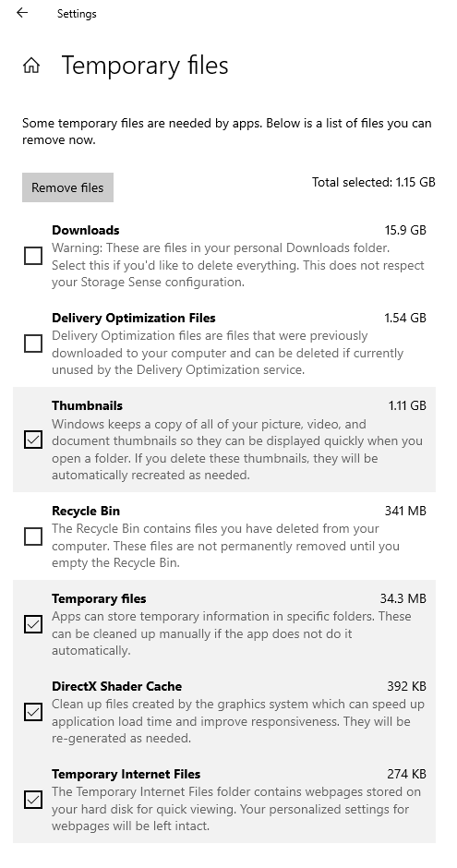The height and width of the screenshot is (868, 457).
Task: Go back using the arrow icon
Action: click(x=22, y=13)
